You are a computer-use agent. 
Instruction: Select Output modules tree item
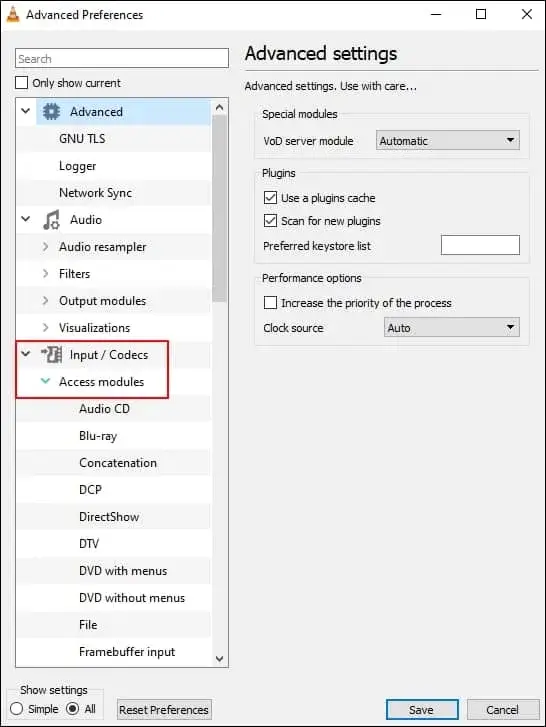[102, 300]
